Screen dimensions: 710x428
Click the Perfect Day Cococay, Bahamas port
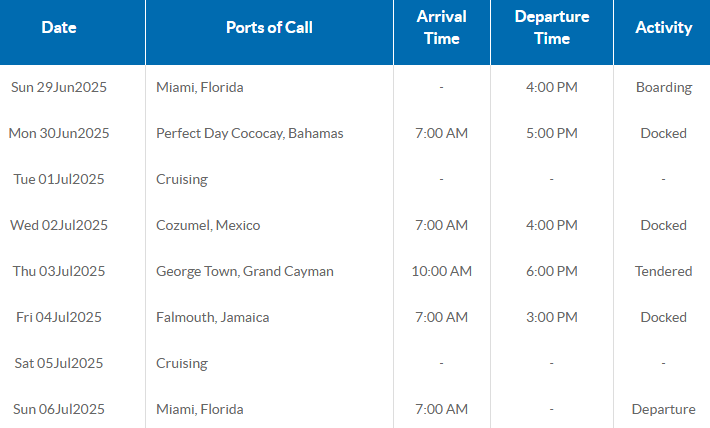(249, 133)
